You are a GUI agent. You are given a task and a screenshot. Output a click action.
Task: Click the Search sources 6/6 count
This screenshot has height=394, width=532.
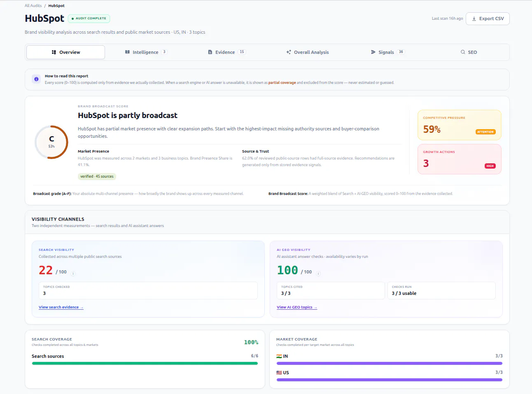click(254, 356)
